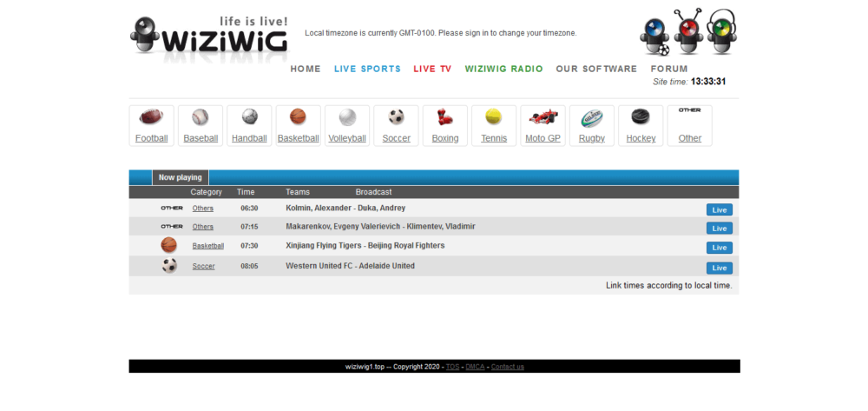Screen dimensions: 868x411
Task: Click Other icon in Makarenkov row
Action: click(x=172, y=227)
